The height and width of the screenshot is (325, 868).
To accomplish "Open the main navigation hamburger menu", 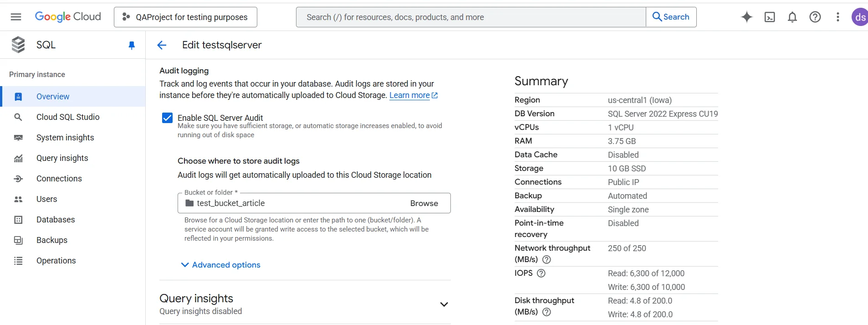I will 16,17.
